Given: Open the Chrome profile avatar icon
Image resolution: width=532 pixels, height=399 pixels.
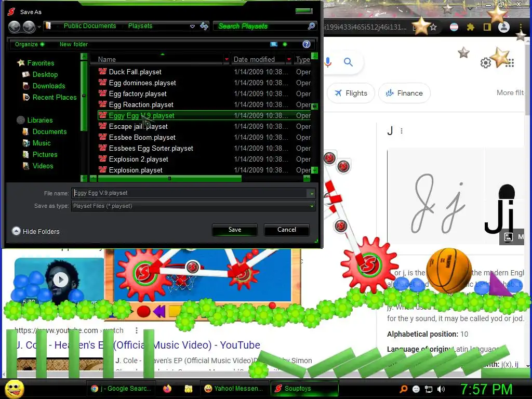Looking at the screenshot, I should pos(504,27).
